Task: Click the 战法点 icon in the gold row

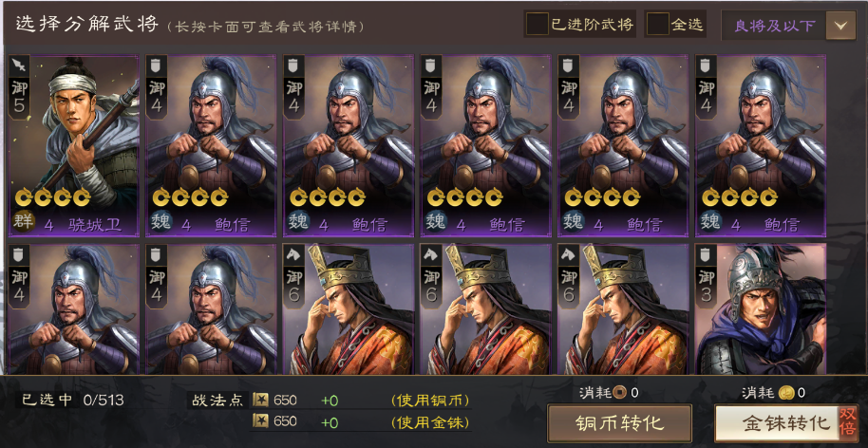Action: tap(260, 421)
